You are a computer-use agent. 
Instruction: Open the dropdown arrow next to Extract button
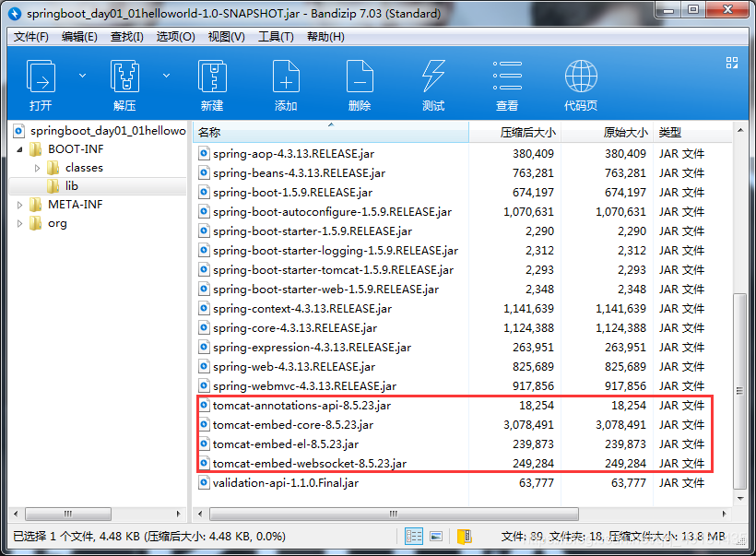pyautogui.click(x=166, y=76)
